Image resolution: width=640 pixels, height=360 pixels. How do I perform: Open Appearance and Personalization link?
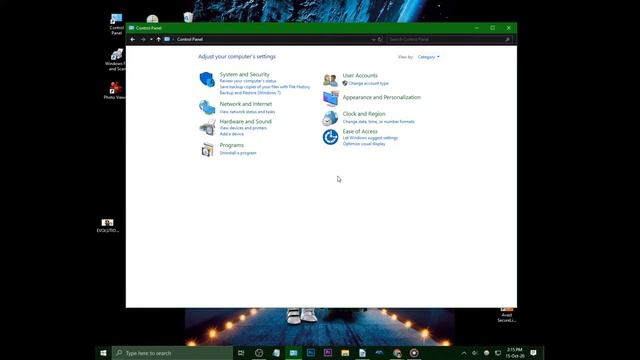pyautogui.click(x=382, y=98)
